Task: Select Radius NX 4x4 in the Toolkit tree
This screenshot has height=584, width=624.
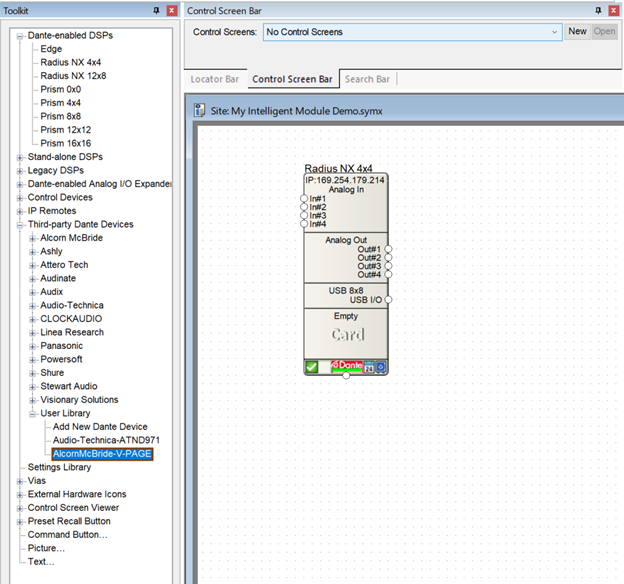Action: pos(70,63)
